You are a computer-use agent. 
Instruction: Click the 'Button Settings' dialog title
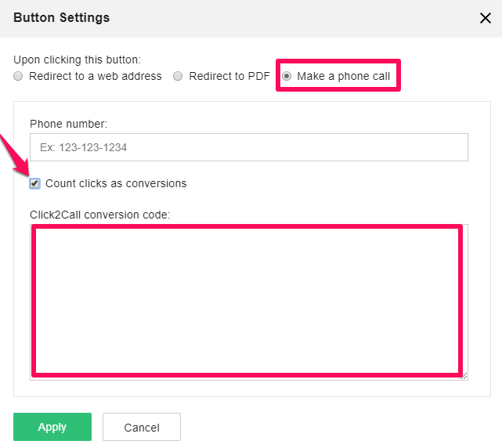click(61, 17)
